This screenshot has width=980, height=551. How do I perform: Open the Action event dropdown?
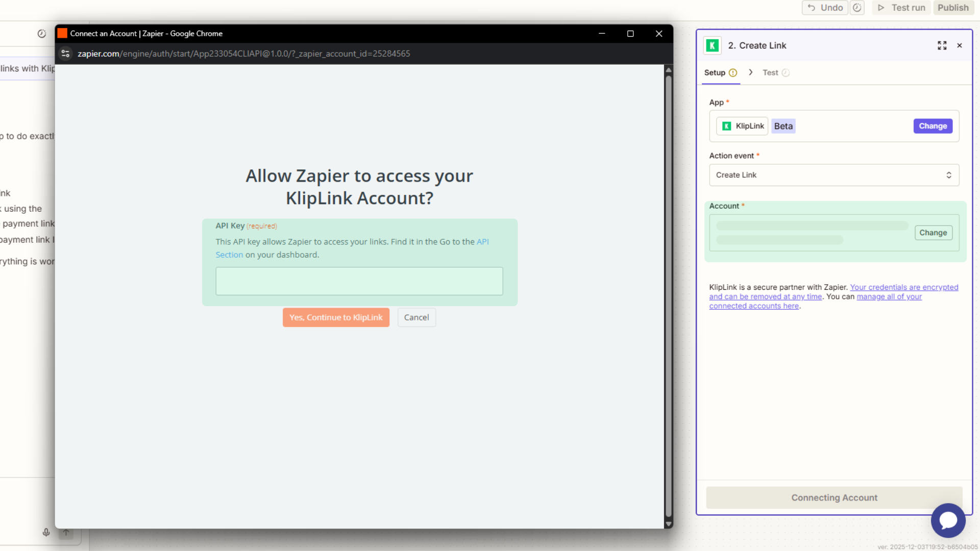tap(834, 175)
